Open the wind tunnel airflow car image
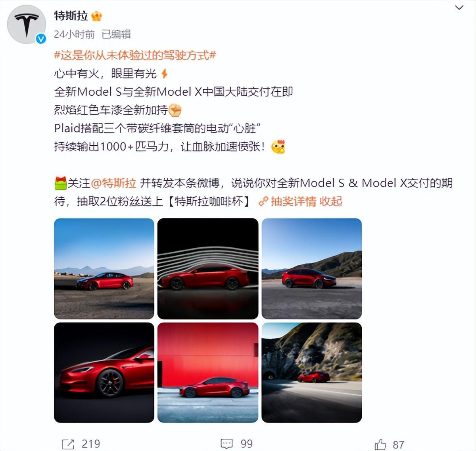The height and width of the screenshot is (451, 476). point(208,269)
